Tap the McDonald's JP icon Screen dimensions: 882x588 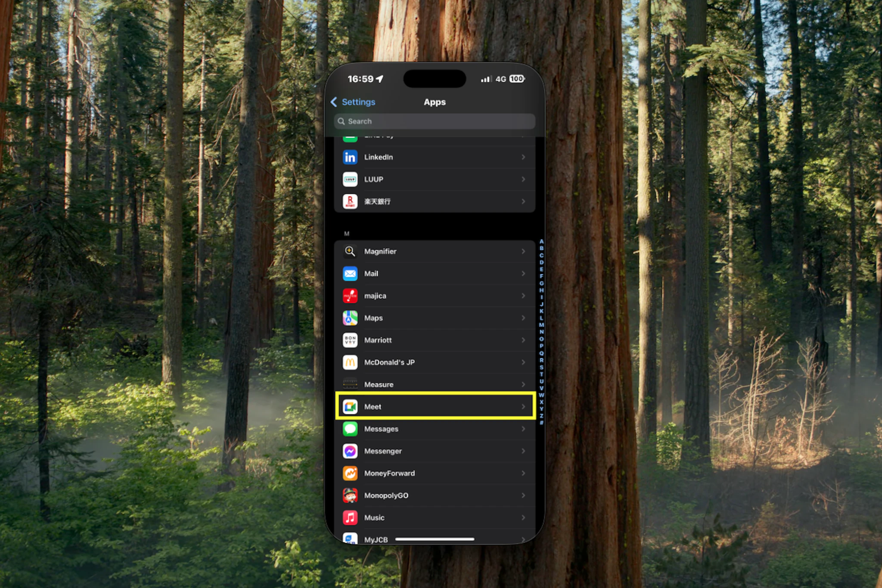point(350,363)
